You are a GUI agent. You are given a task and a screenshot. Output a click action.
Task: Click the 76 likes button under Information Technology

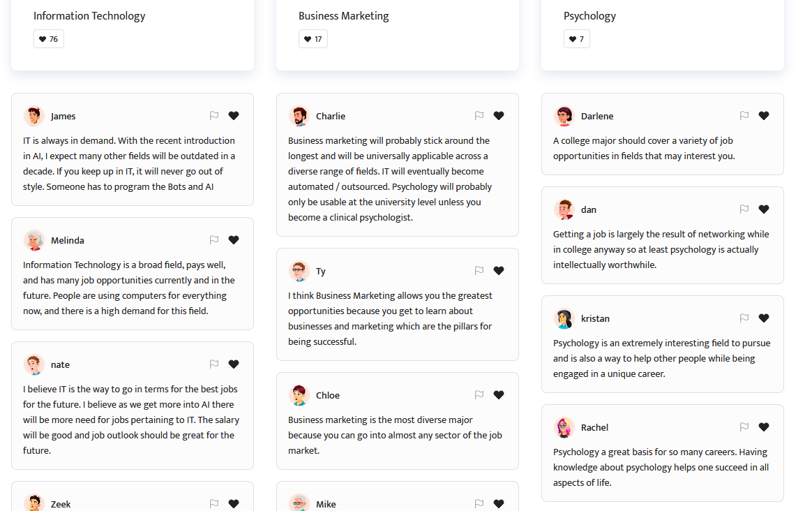(49, 39)
